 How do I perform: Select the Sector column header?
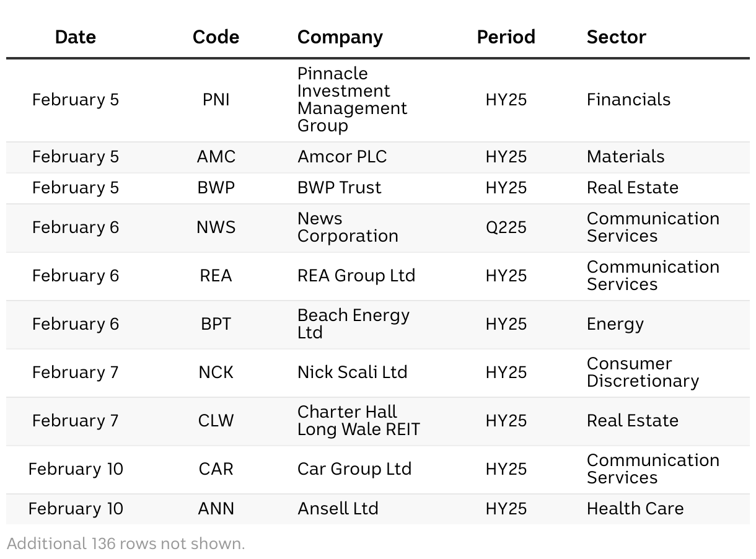tap(616, 37)
